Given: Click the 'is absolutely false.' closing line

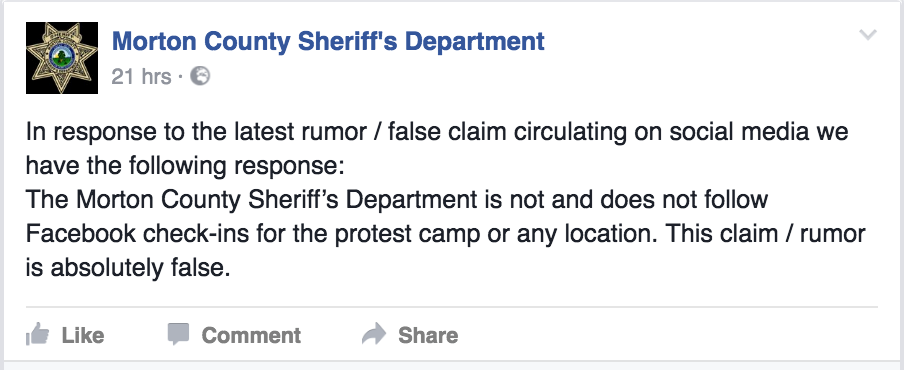Looking at the screenshot, I should (128, 268).
